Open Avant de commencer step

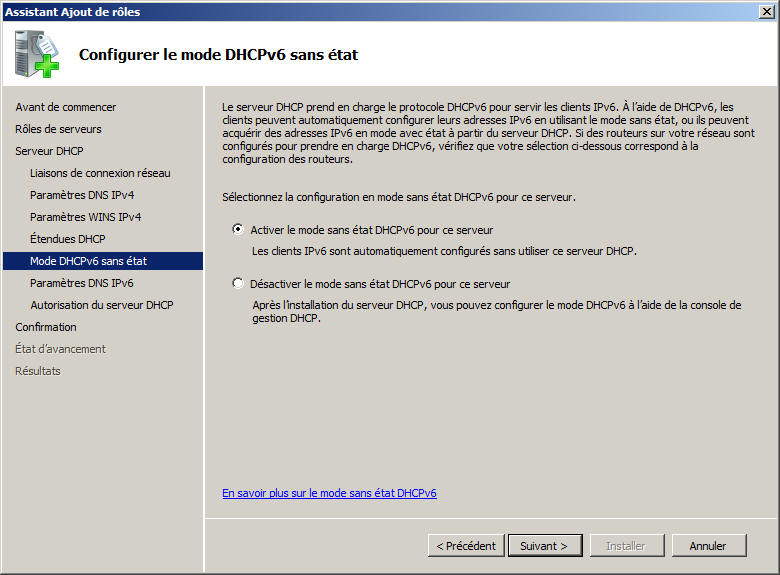point(65,107)
